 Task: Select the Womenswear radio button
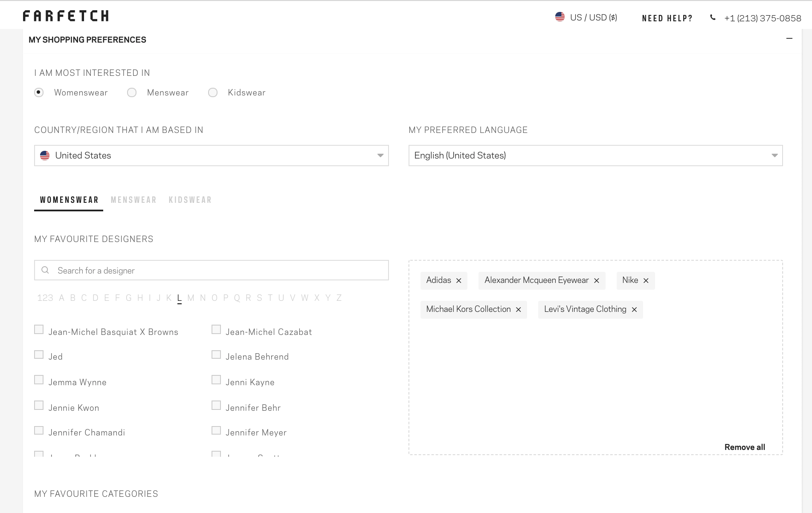pos(39,92)
